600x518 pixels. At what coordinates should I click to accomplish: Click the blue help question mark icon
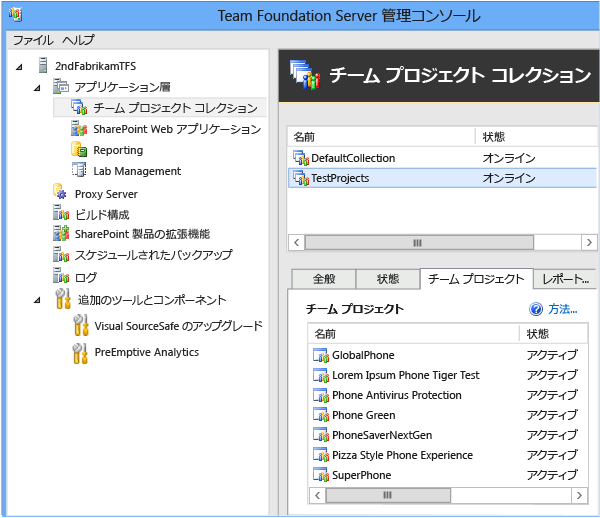click(536, 309)
